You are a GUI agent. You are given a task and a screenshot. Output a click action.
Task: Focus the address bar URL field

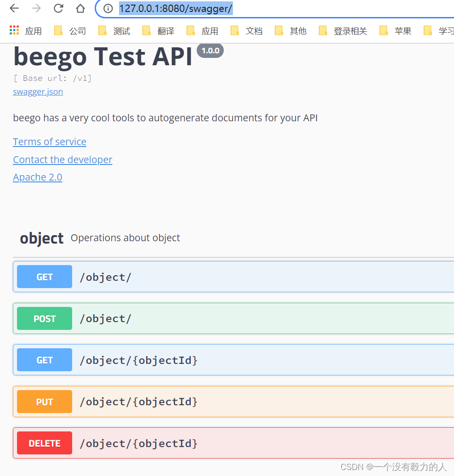click(x=273, y=8)
